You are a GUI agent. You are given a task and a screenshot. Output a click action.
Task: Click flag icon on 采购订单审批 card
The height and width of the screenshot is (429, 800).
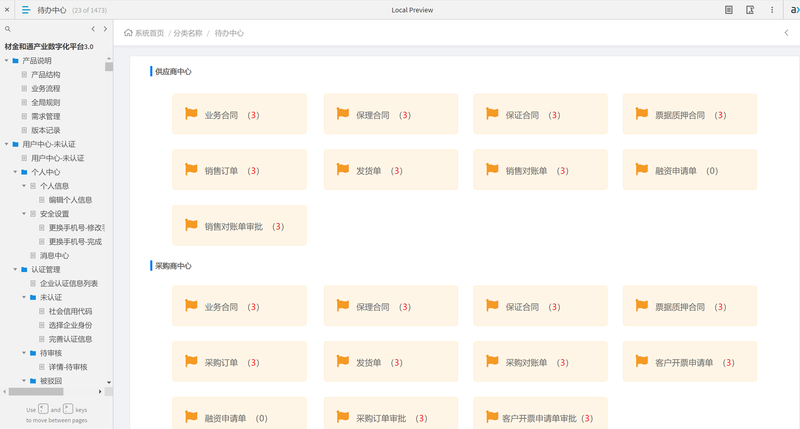[342, 416]
